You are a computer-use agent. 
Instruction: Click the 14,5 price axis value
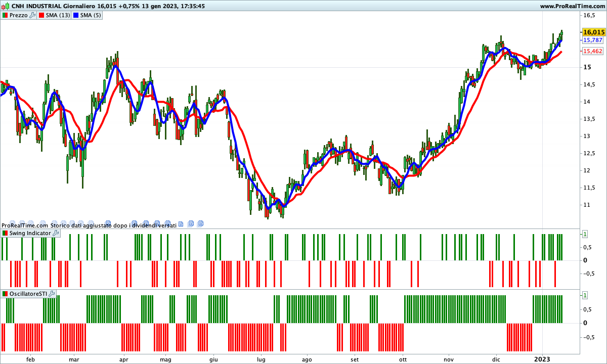click(589, 84)
